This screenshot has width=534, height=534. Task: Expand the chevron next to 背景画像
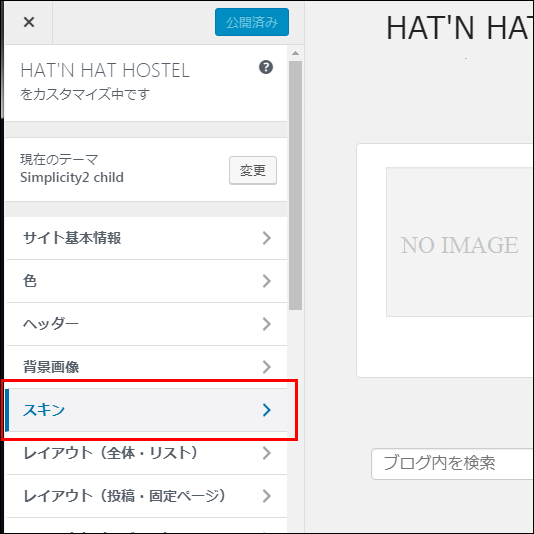coord(267,367)
